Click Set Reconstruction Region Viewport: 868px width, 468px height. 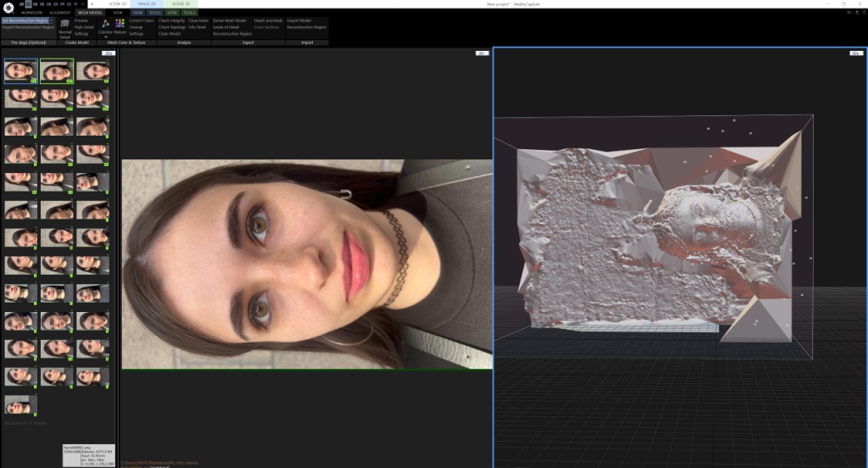point(25,20)
